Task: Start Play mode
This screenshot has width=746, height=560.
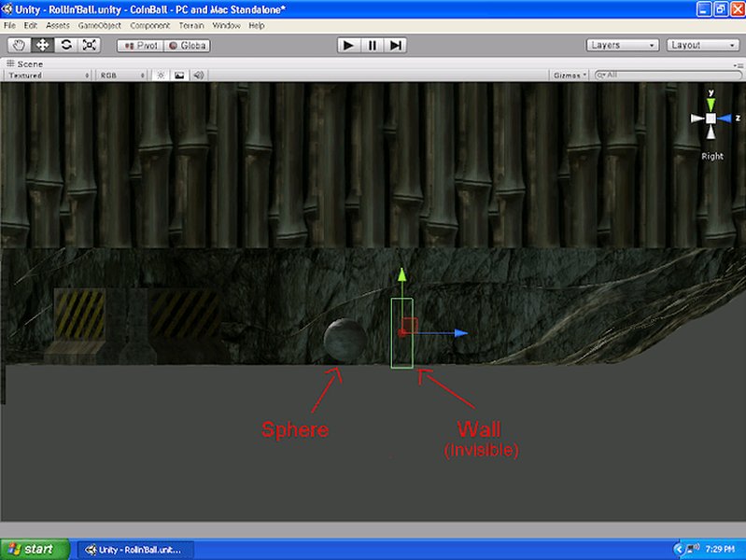Action: pos(348,45)
